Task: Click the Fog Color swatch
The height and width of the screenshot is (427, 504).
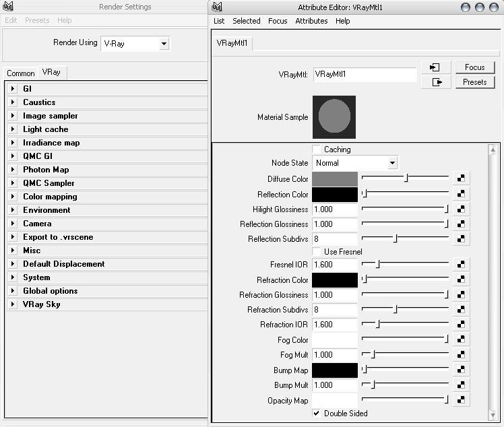Action: click(335, 340)
